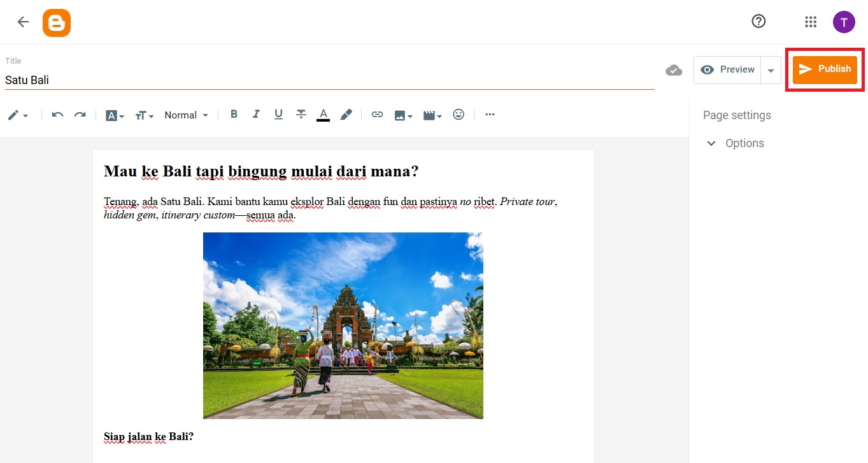Preview the post

coord(728,69)
